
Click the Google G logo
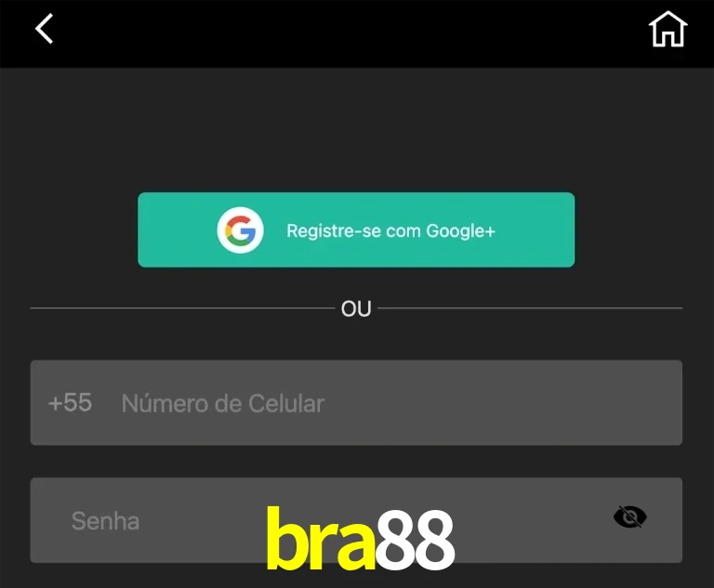coord(240,229)
